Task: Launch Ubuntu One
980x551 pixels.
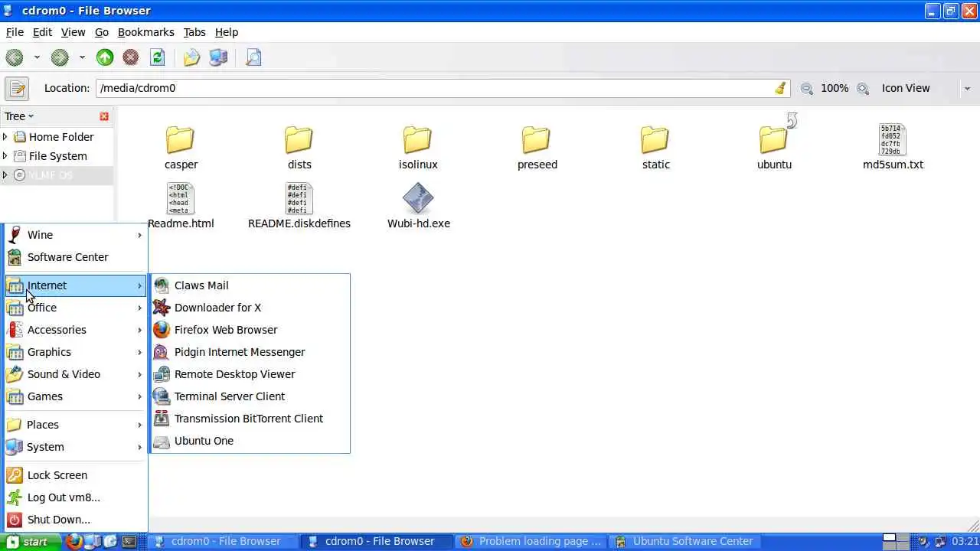Action: click(x=250, y=441)
